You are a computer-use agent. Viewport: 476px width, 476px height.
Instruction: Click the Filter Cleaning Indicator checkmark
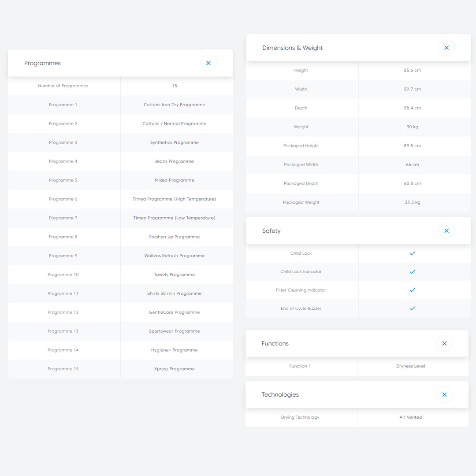(x=413, y=290)
